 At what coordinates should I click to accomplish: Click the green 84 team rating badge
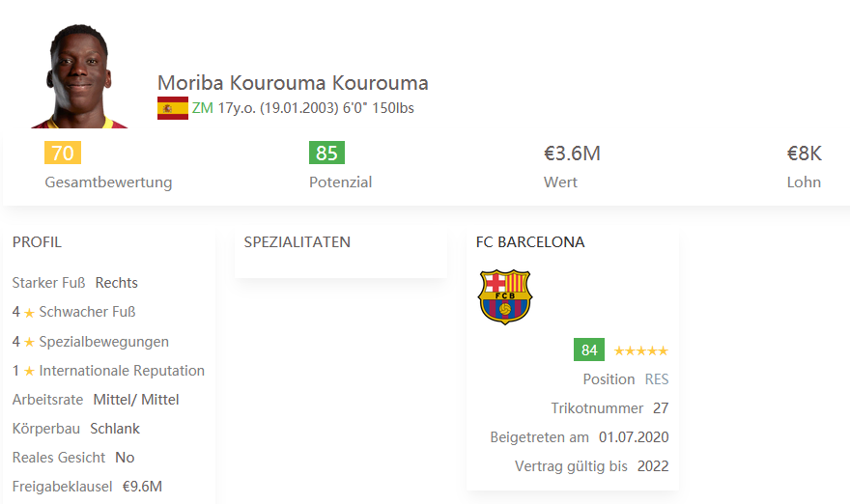(x=589, y=350)
